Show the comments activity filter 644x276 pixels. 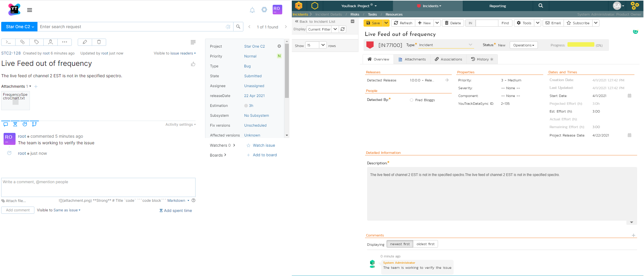click(x=6, y=124)
